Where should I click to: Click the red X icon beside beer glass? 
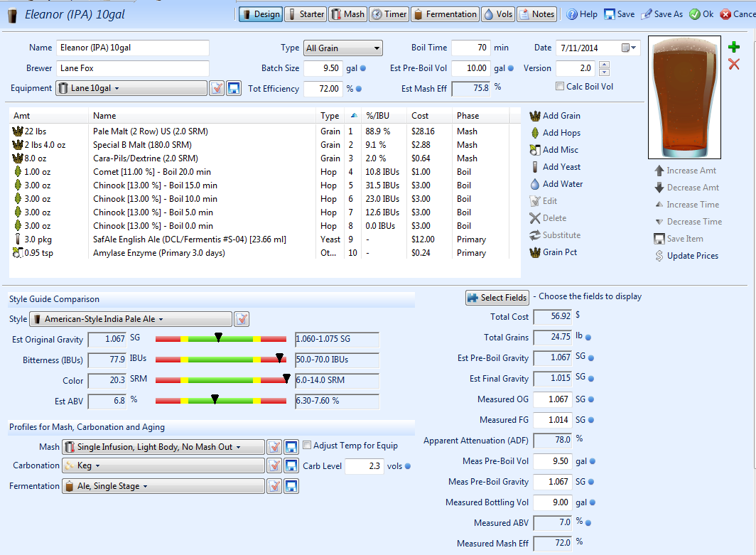[x=734, y=65]
